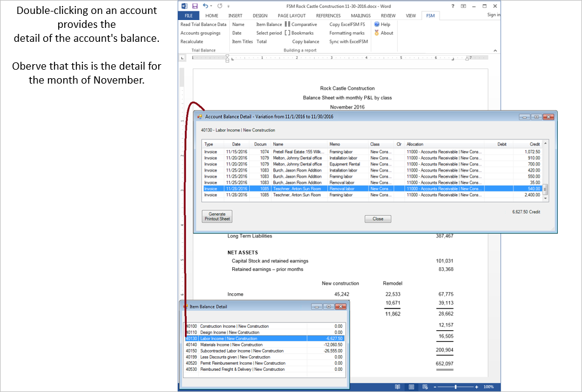This screenshot has height=392, width=582.
Task: Select 40150 Subcontracted Labor Income row
Action: pyautogui.click(x=264, y=351)
